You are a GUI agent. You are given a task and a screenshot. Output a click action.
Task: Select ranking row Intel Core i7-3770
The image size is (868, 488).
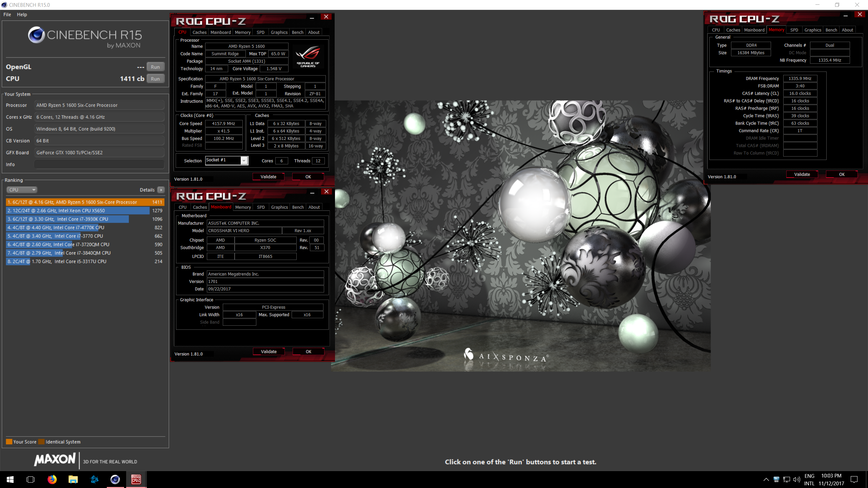[x=85, y=236]
